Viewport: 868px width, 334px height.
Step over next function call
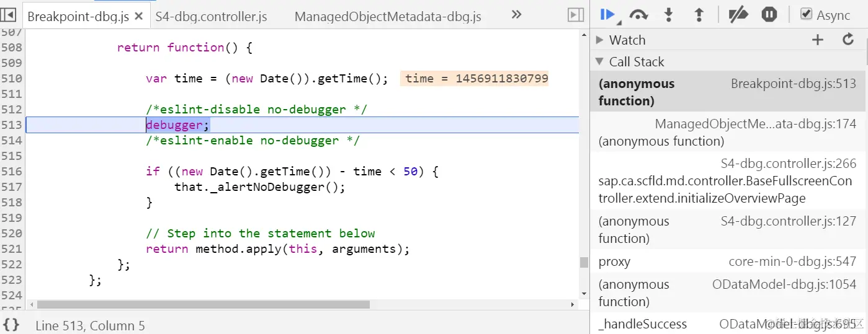tap(639, 15)
